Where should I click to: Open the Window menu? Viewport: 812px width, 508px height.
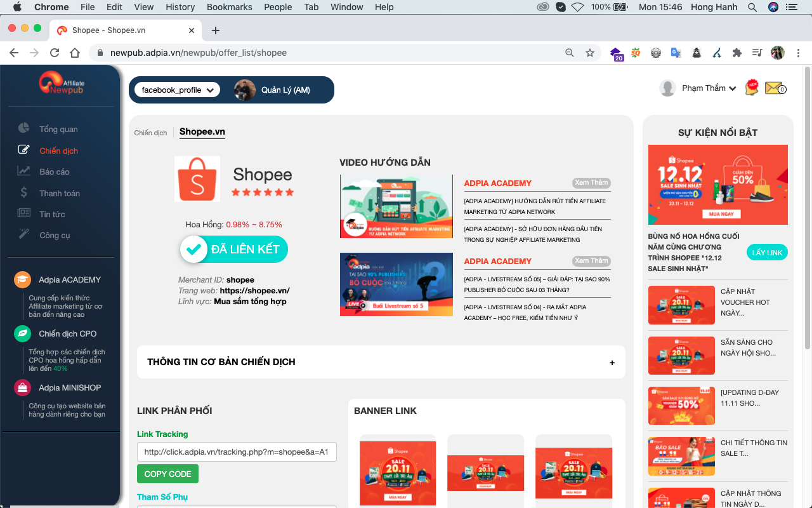coord(347,7)
